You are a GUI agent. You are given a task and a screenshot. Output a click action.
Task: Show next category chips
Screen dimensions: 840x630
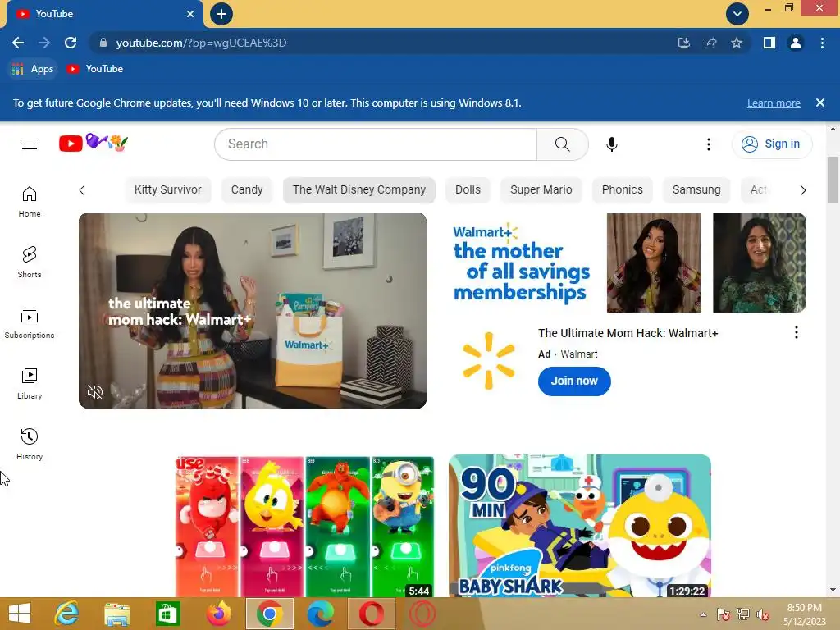point(802,190)
